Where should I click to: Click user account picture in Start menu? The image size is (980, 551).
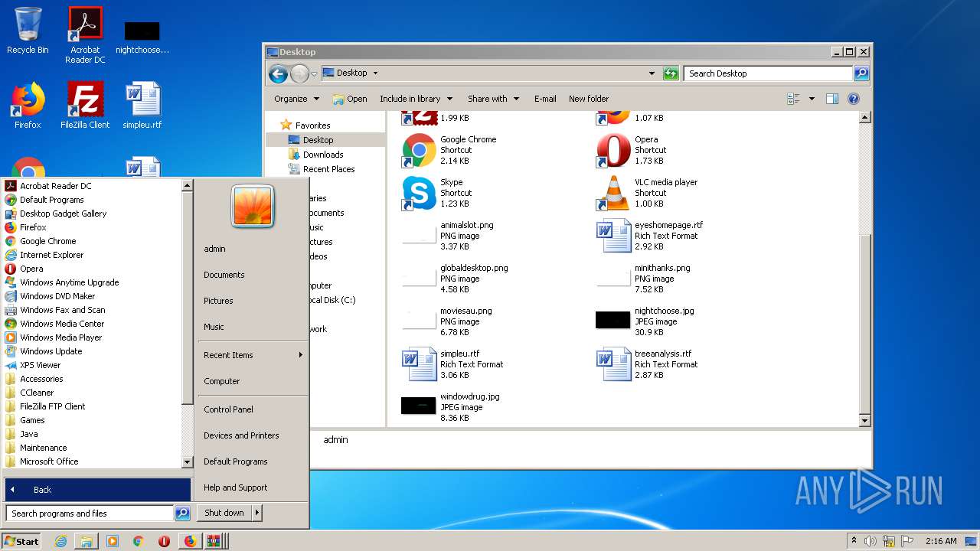coord(253,205)
